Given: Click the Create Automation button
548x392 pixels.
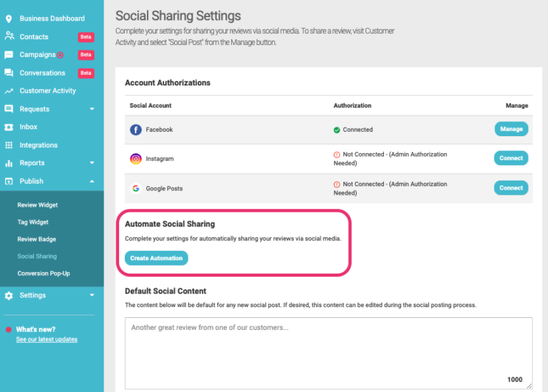Looking at the screenshot, I should [156, 258].
